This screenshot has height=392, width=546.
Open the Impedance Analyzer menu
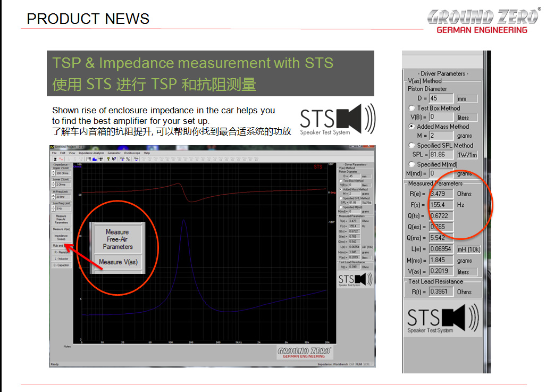pos(91,153)
